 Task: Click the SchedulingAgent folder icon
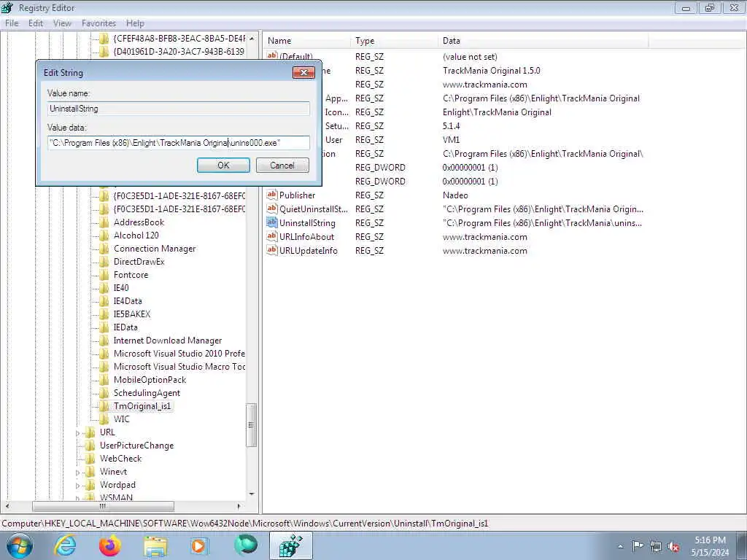[x=104, y=393]
